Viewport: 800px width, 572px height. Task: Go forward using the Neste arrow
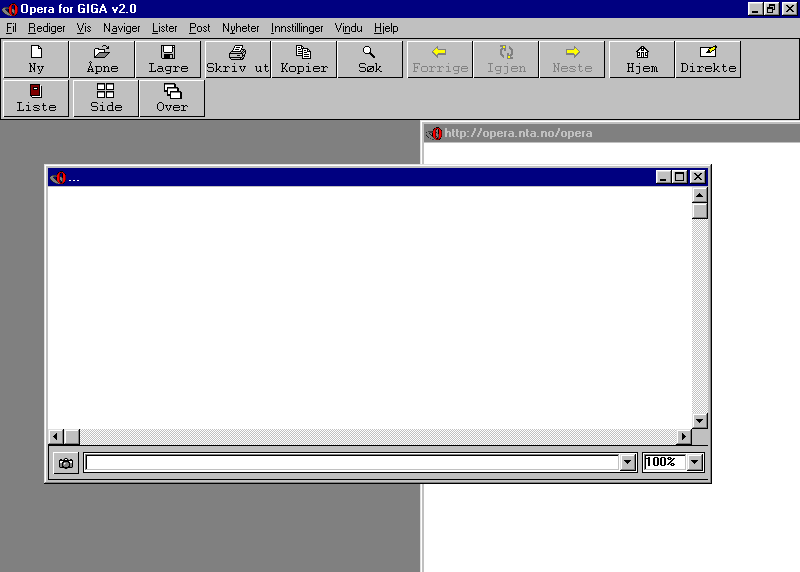point(572,60)
